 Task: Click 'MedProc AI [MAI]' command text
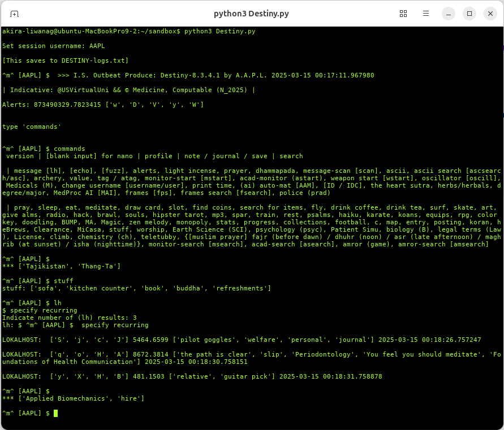point(85,193)
